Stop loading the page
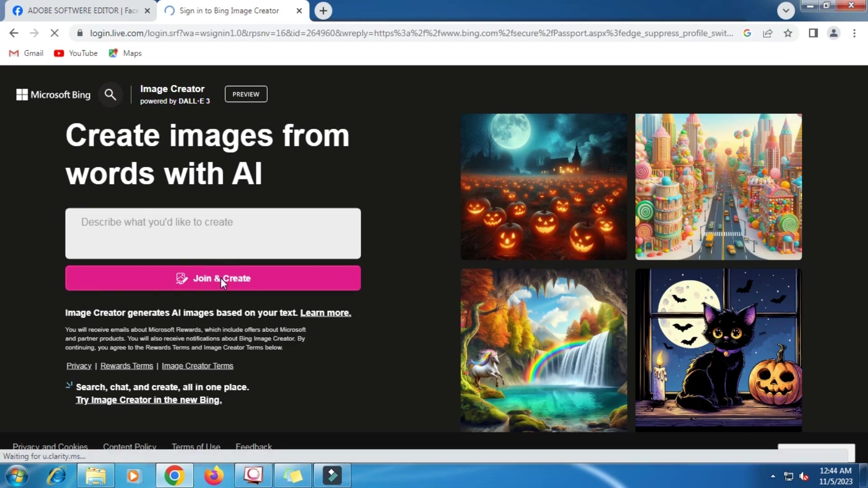This screenshot has height=488, width=868. (x=54, y=33)
